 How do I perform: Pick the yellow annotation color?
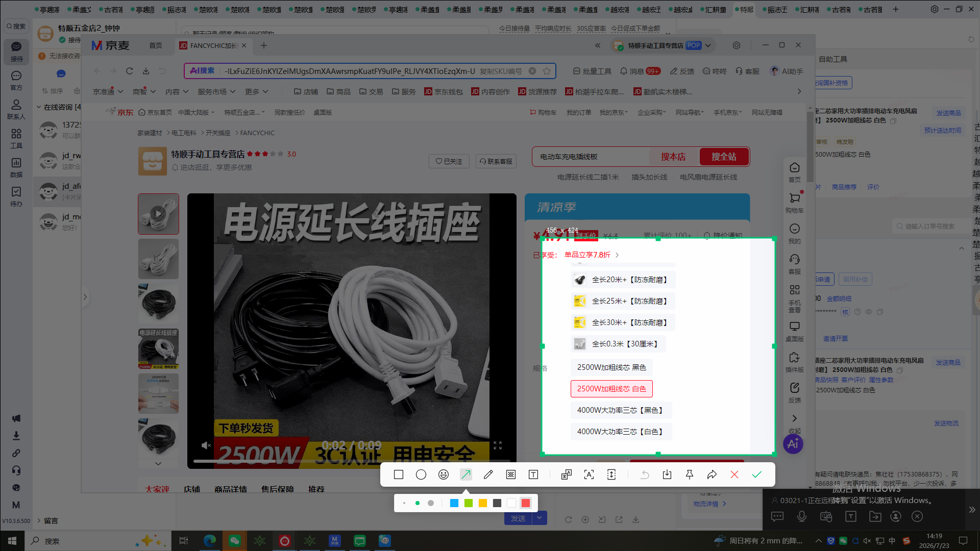(483, 503)
